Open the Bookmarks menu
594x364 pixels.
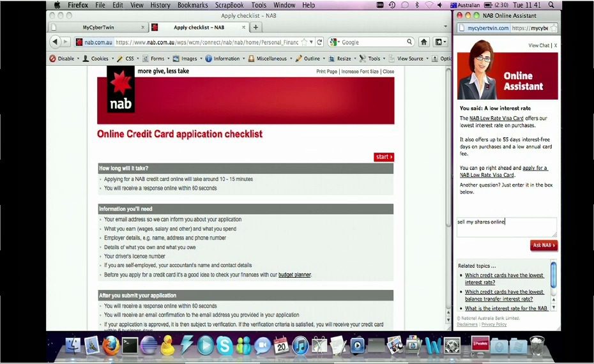pos(192,5)
